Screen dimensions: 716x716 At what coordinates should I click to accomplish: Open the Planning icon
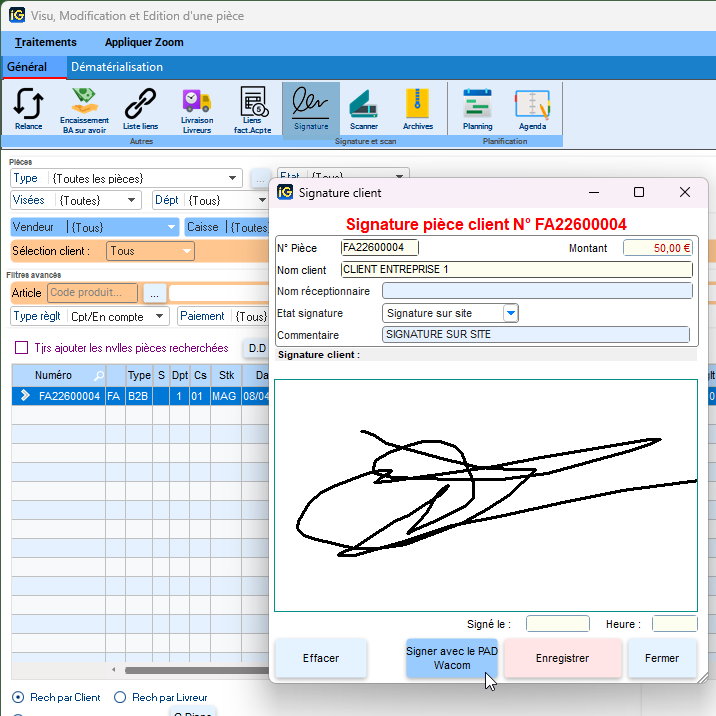point(477,108)
